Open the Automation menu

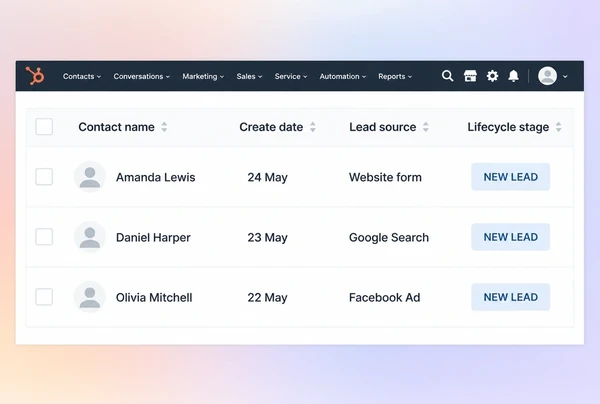click(343, 77)
